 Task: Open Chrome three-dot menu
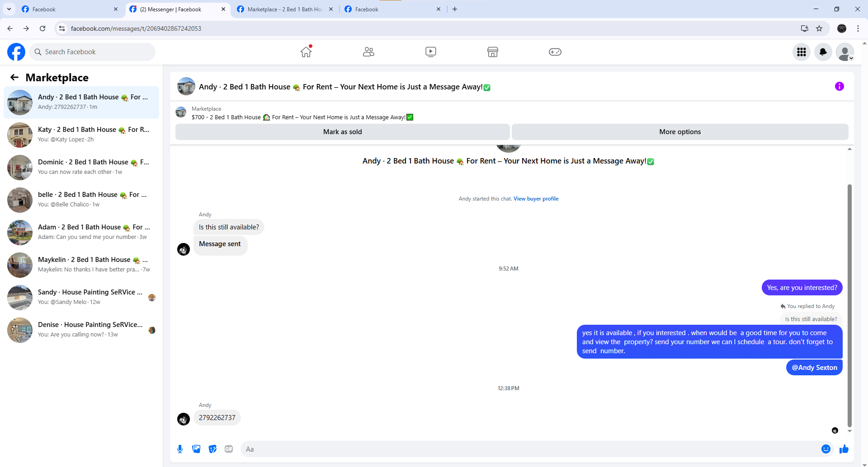click(x=858, y=28)
